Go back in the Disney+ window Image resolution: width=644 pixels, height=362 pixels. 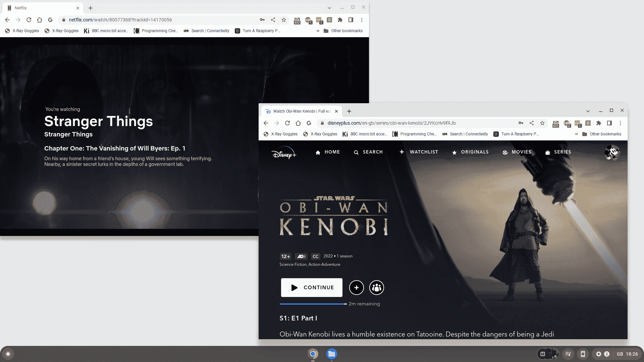[266, 123]
